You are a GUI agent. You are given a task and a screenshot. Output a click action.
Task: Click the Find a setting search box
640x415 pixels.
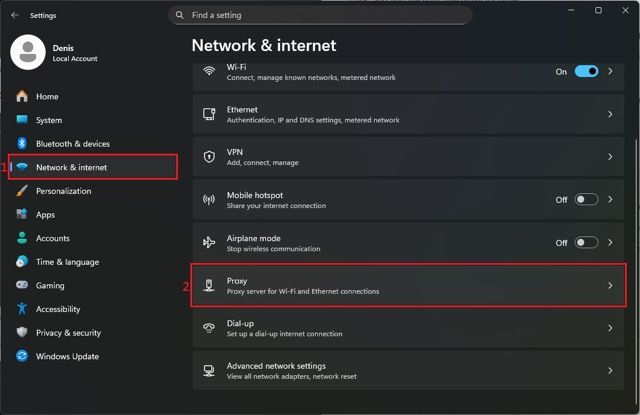(320, 16)
